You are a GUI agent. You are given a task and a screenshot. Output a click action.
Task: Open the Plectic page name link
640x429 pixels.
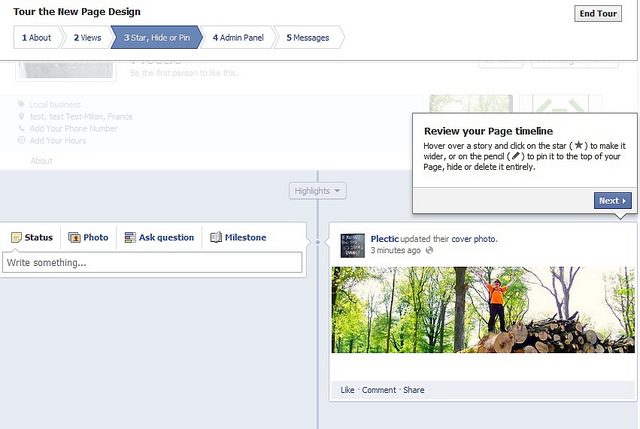pos(385,239)
